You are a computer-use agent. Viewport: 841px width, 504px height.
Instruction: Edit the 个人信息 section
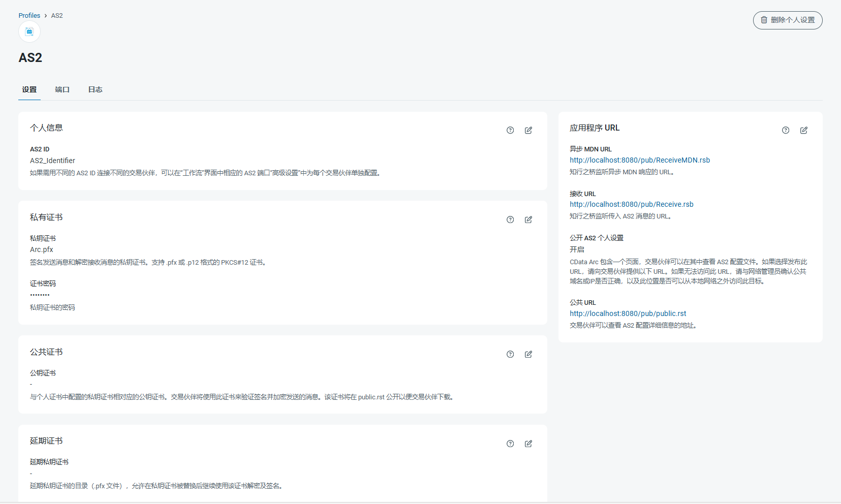click(x=528, y=130)
